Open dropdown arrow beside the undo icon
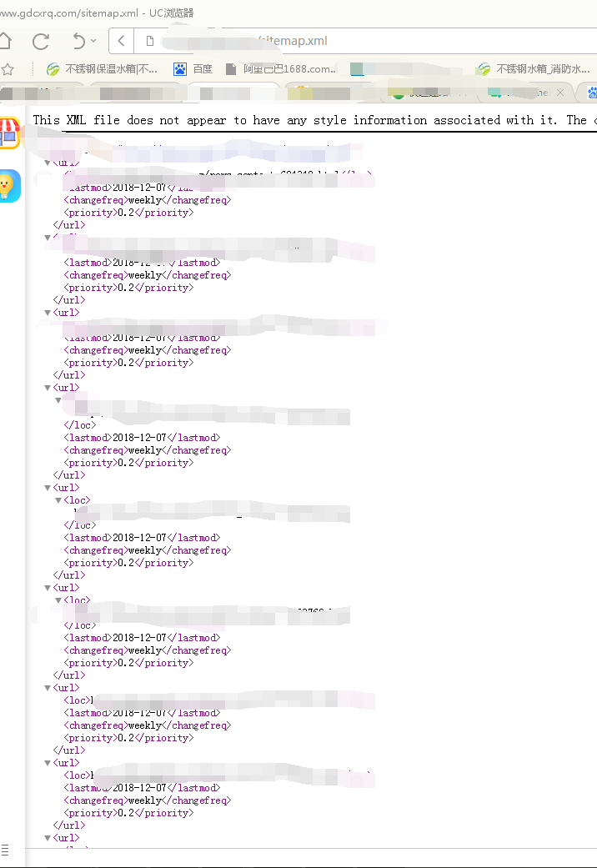The width and height of the screenshot is (597, 868). (x=93, y=41)
